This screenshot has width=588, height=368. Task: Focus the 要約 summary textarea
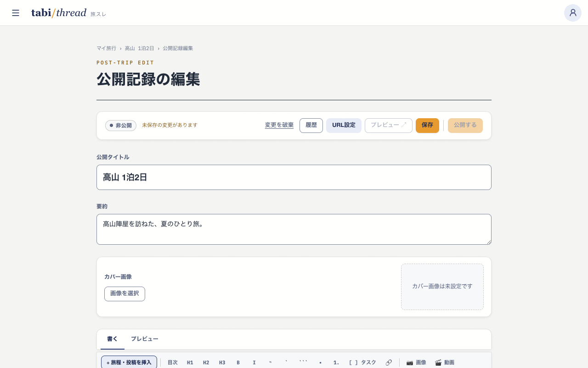294,229
